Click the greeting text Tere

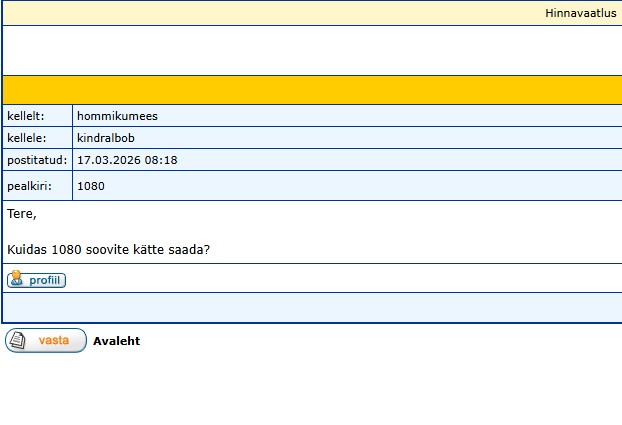pyautogui.click(x=21, y=213)
